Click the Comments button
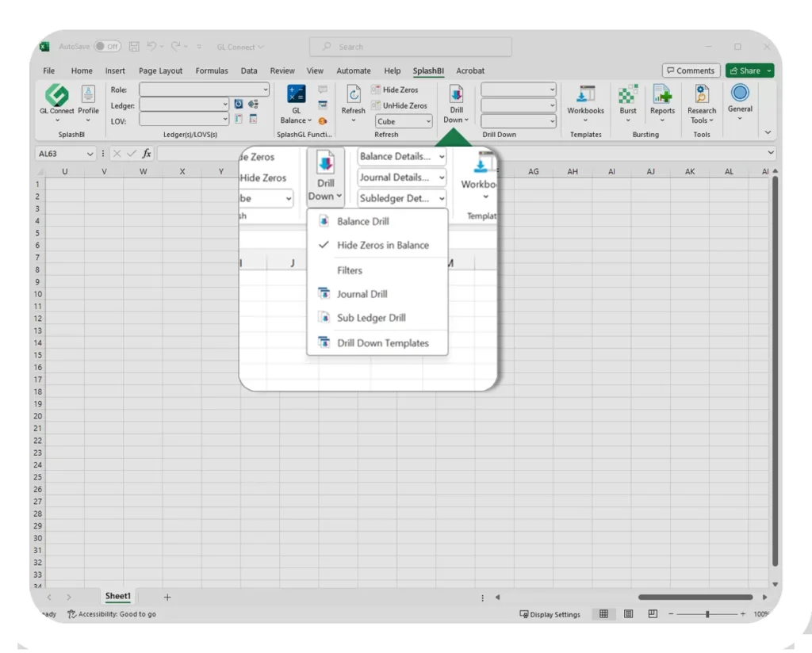This screenshot has height=653, width=812. [691, 71]
